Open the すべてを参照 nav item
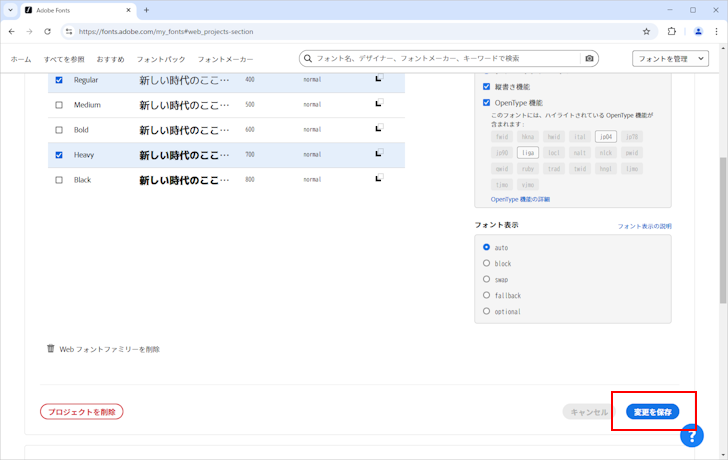The image size is (728, 460). (x=64, y=59)
